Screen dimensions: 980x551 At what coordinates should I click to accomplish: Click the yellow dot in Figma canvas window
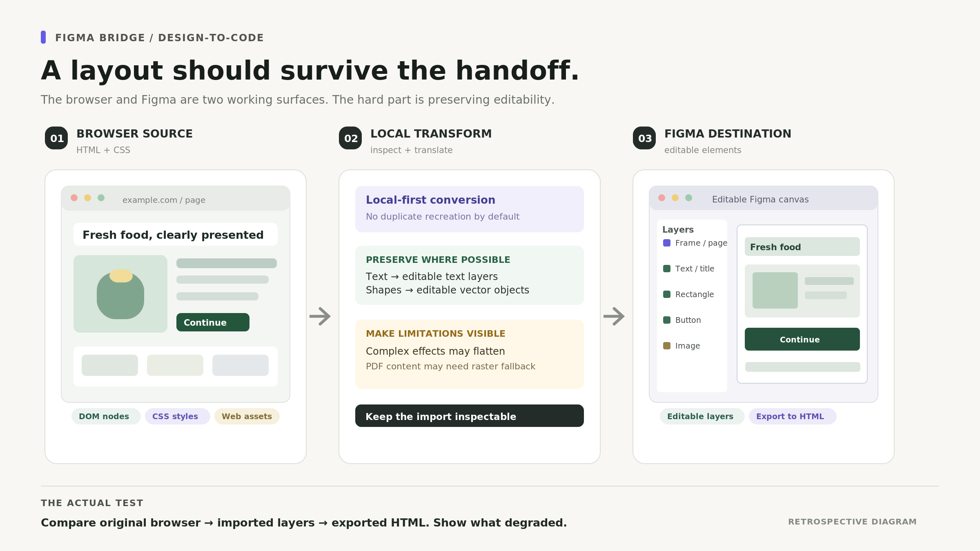tap(675, 198)
